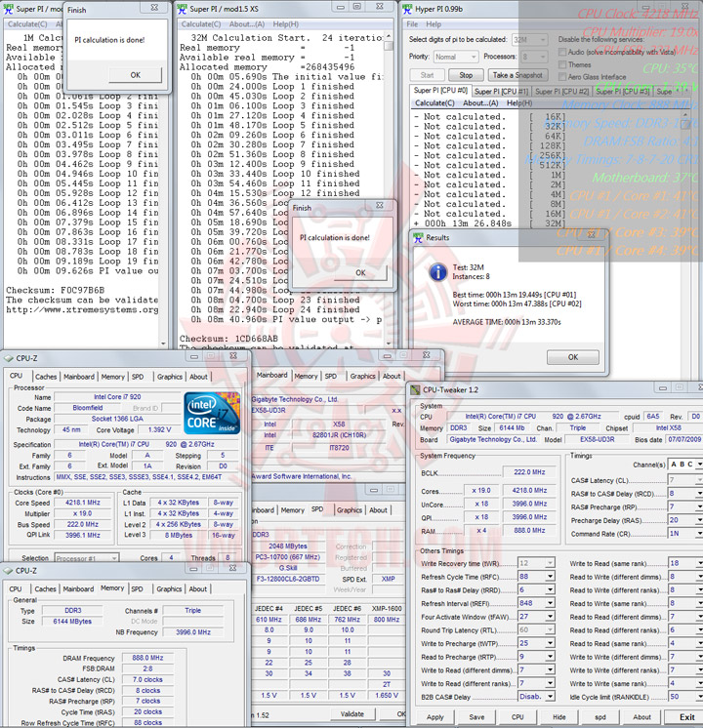This screenshot has height=728, width=703.
Task: Click the spd button in CPU-Tweaker
Action: pyautogui.click(x=600, y=717)
